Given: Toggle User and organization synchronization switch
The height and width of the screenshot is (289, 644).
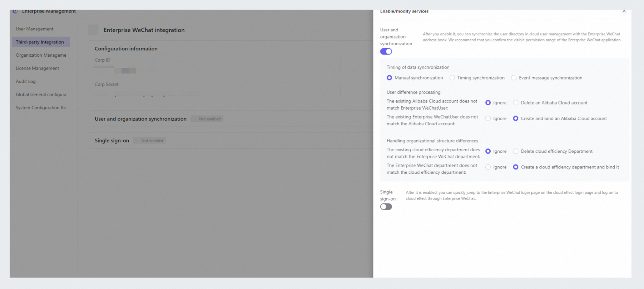Looking at the screenshot, I should (x=386, y=51).
